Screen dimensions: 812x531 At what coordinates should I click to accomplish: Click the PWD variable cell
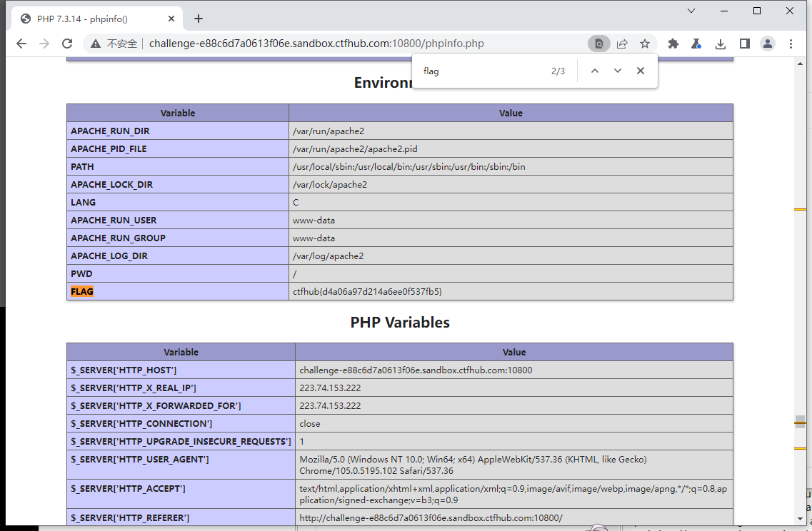coord(178,274)
